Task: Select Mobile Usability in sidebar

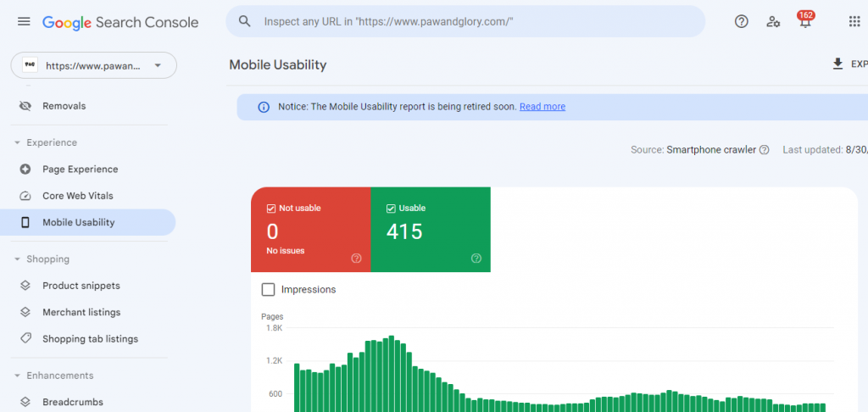Action: 87,222
